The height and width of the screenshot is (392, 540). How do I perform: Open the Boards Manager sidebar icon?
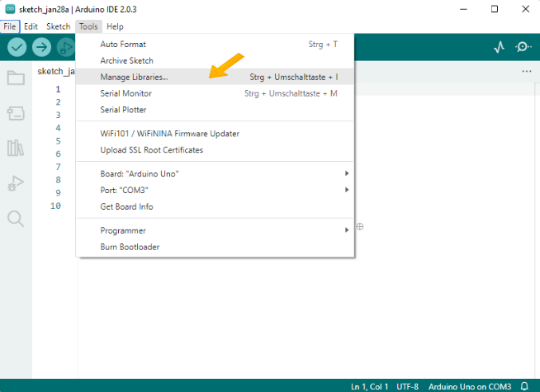[16, 113]
